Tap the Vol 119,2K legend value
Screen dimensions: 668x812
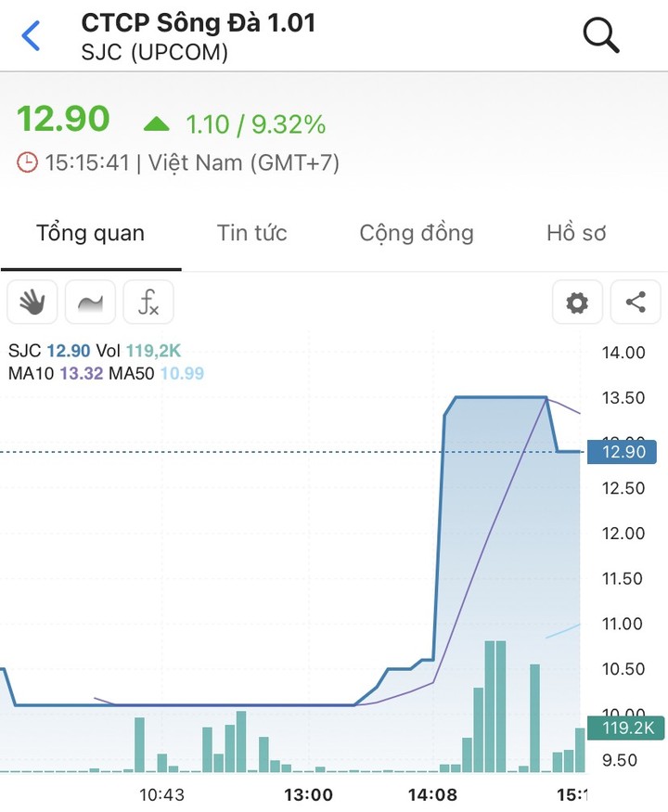coord(139,351)
